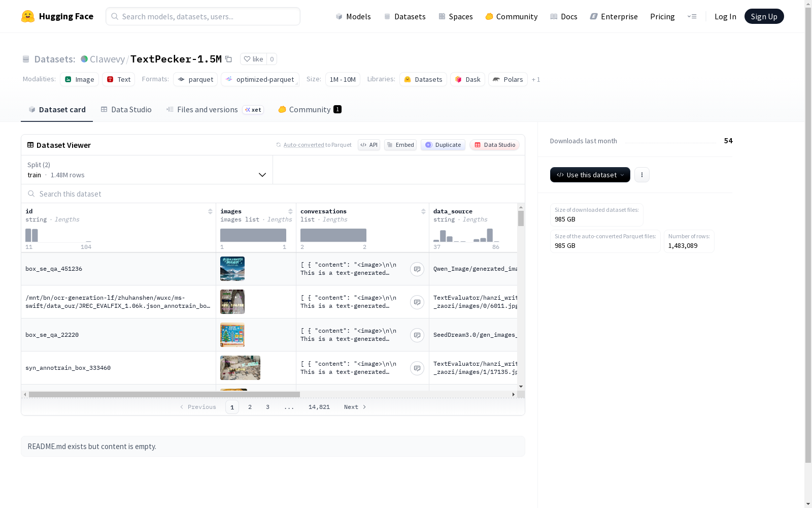
Task: Sort the conversations column
Action: coord(423,211)
